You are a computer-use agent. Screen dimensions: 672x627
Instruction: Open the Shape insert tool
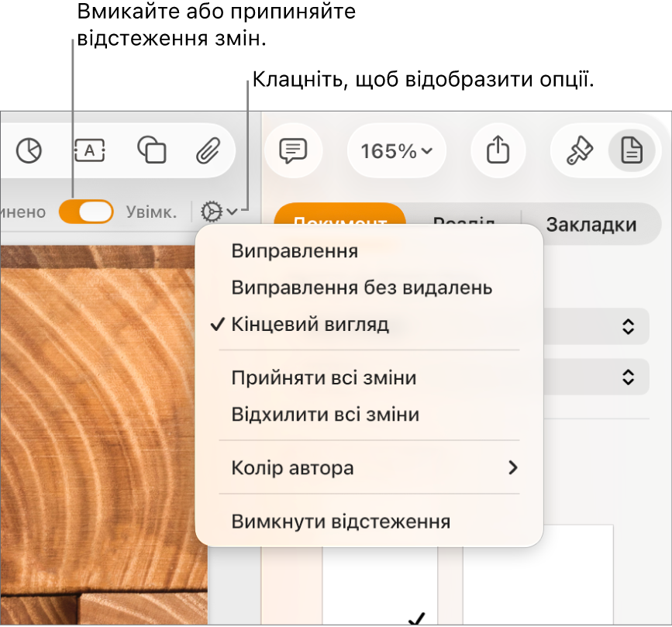pyautogui.click(x=151, y=150)
